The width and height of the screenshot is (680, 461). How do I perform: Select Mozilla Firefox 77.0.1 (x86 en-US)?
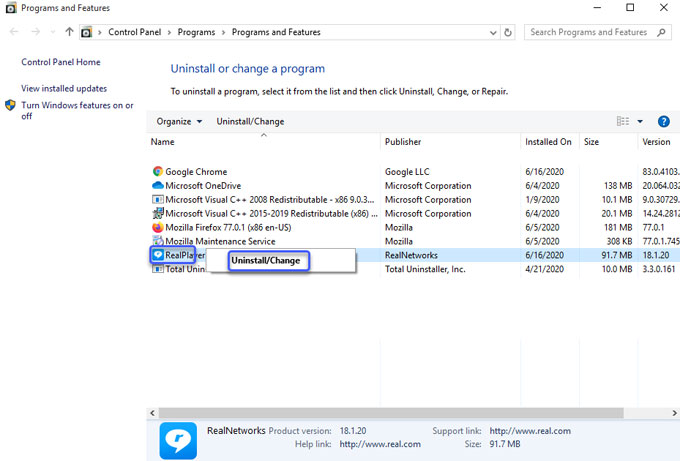pos(228,227)
